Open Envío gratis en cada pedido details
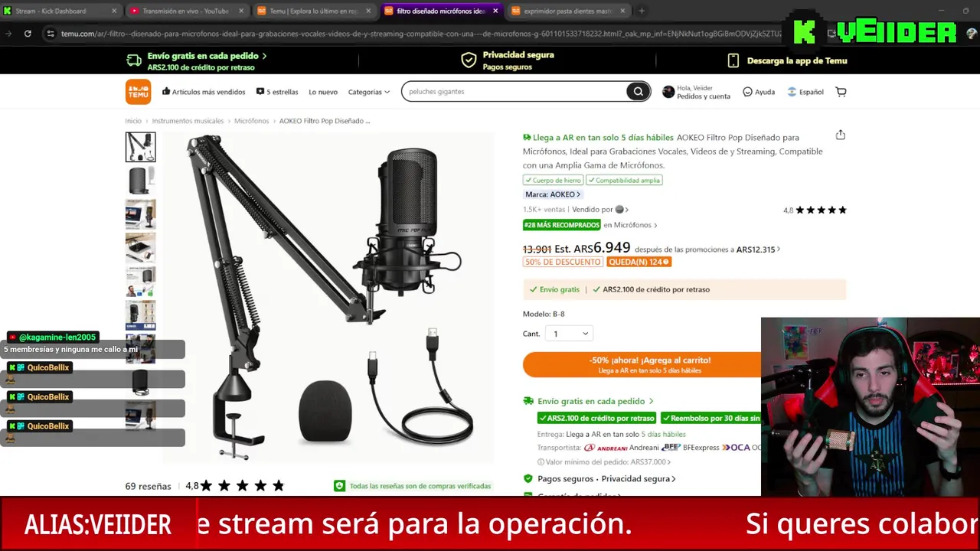The image size is (980, 551). tap(596, 401)
